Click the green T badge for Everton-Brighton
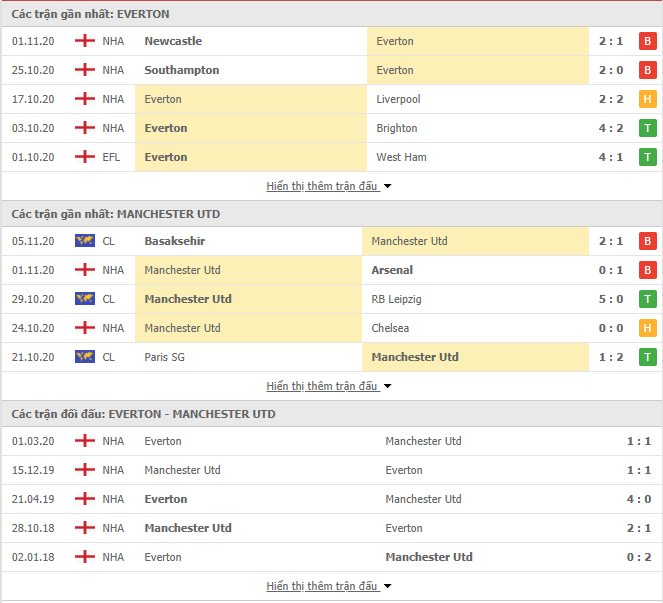This screenshot has width=663, height=603. (x=647, y=128)
